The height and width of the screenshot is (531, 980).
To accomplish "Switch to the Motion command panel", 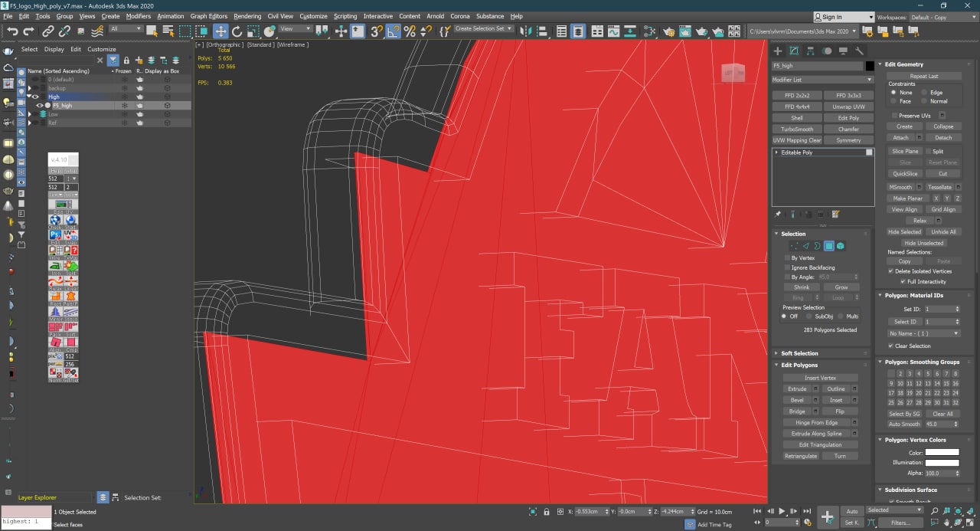I will pyautogui.click(x=827, y=51).
